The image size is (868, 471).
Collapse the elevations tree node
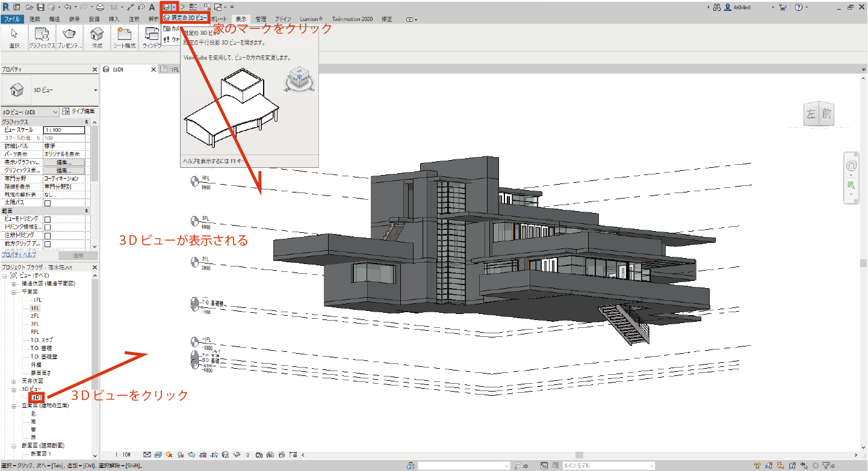(x=14, y=405)
